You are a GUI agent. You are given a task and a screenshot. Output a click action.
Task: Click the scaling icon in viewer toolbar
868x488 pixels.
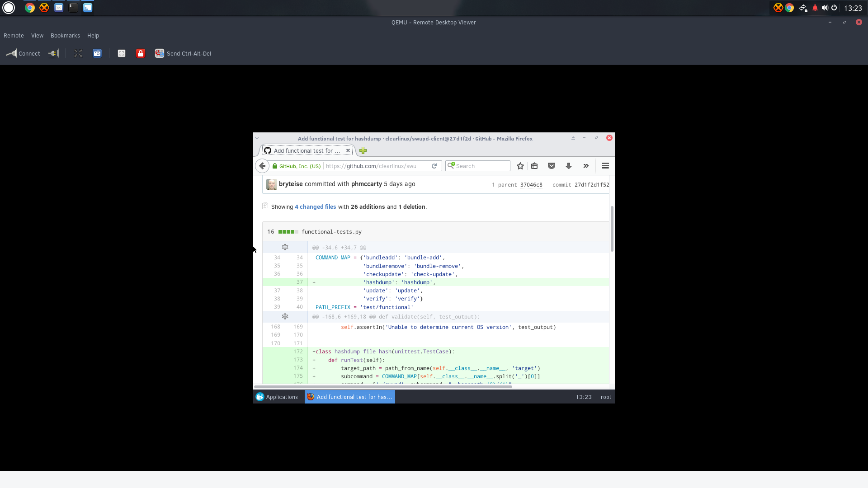pos(122,53)
